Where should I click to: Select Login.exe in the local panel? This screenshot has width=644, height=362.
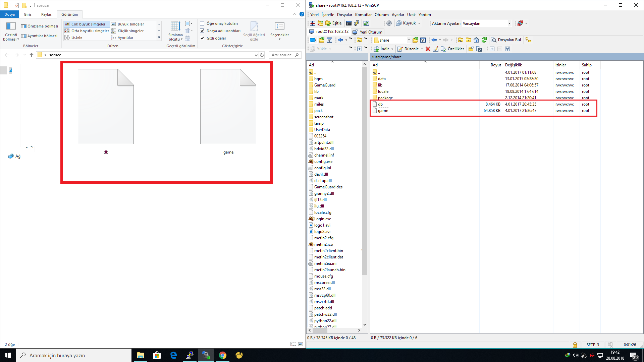(320, 219)
